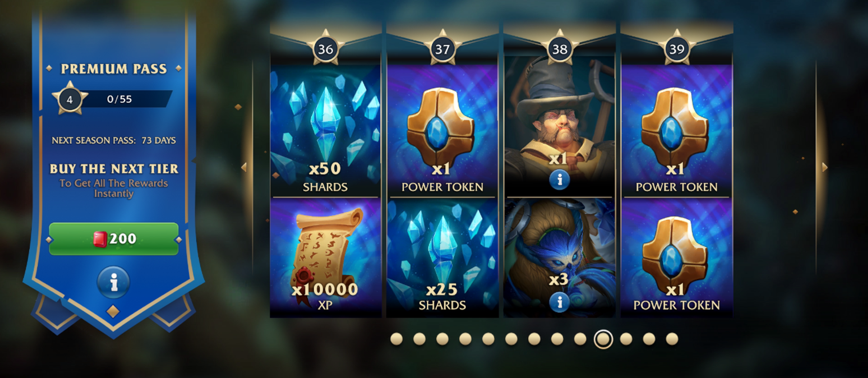Click the pass level 0/55 progress bar
The width and height of the screenshot is (868, 378).
coord(126,99)
